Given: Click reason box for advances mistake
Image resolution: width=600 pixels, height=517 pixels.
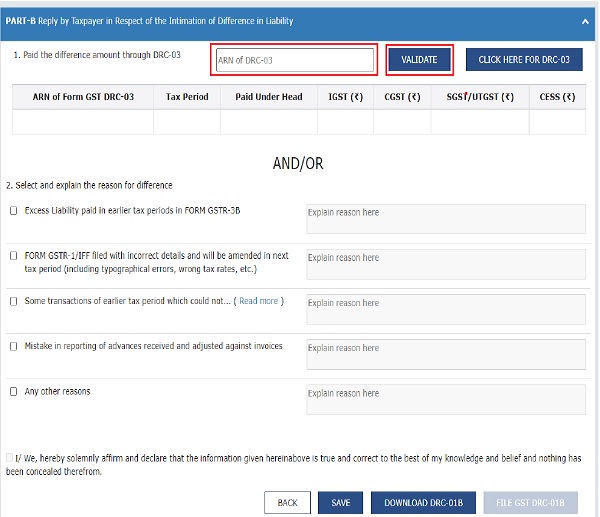Looking at the screenshot, I should point(446,354).
